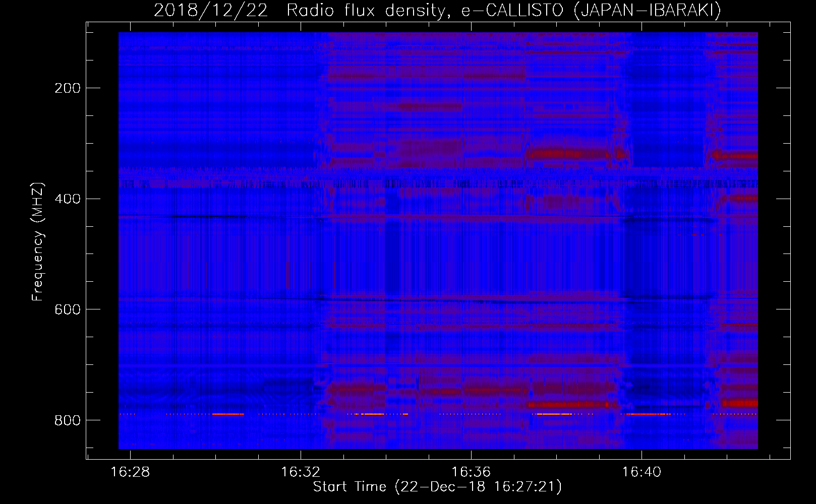Click the 400 frequency tick label
Screen dimensions: 816x504
coord(68,199)
